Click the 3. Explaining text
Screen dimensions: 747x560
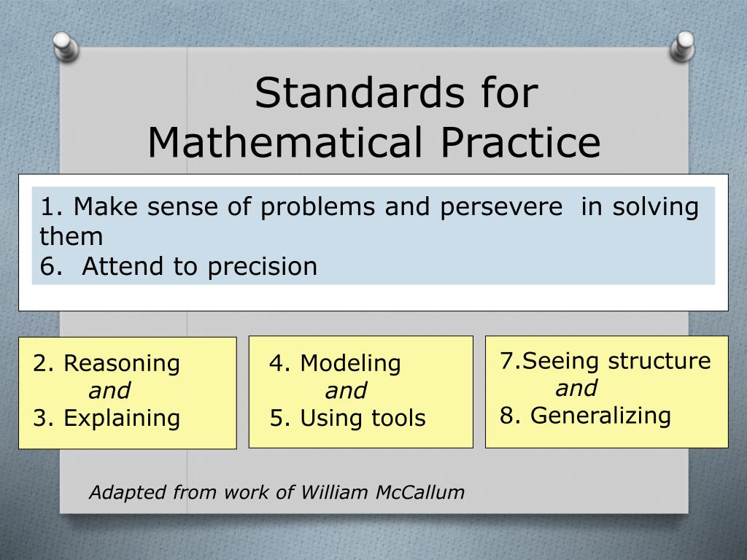[x=107, y=418]
